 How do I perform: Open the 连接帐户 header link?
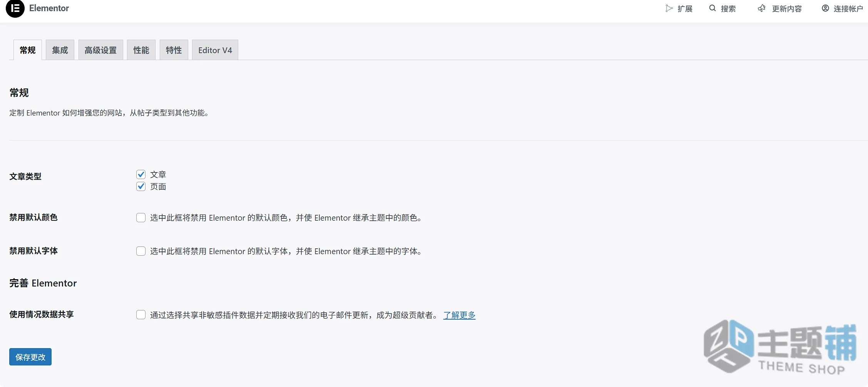point(843,8)
